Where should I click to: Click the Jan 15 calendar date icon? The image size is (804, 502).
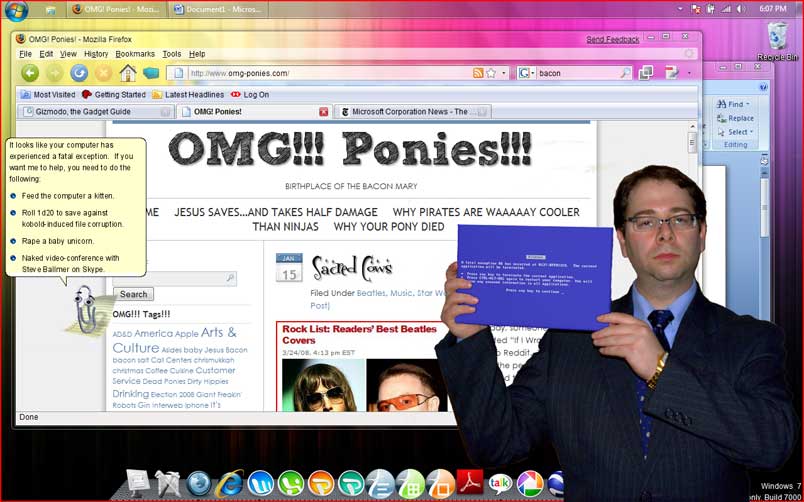point(289,268)
